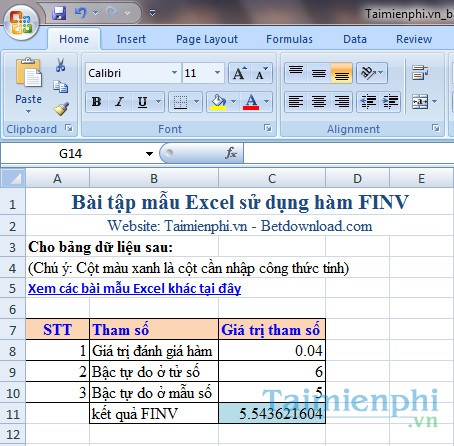Save the workbook via Quick Access
Image resolution: width=454 pixels, height=446 pixels.
[59, 13]
